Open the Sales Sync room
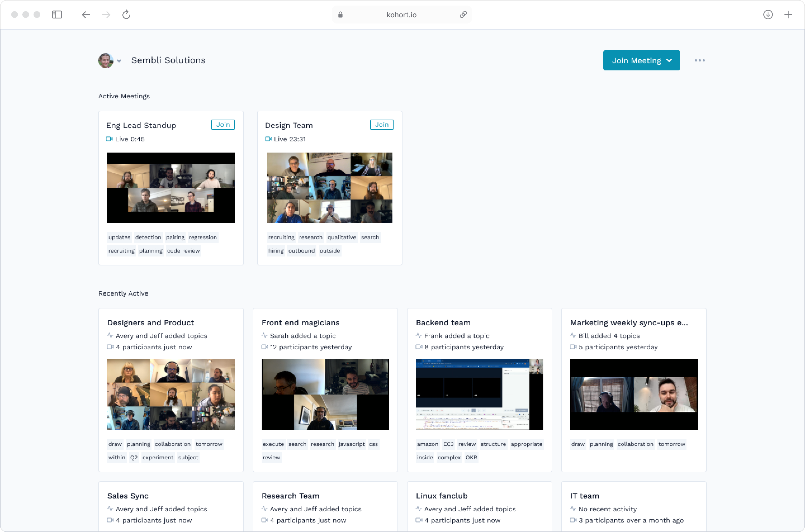Image resolution: width=805 pixels, height=532 pixels. [128, 496]
